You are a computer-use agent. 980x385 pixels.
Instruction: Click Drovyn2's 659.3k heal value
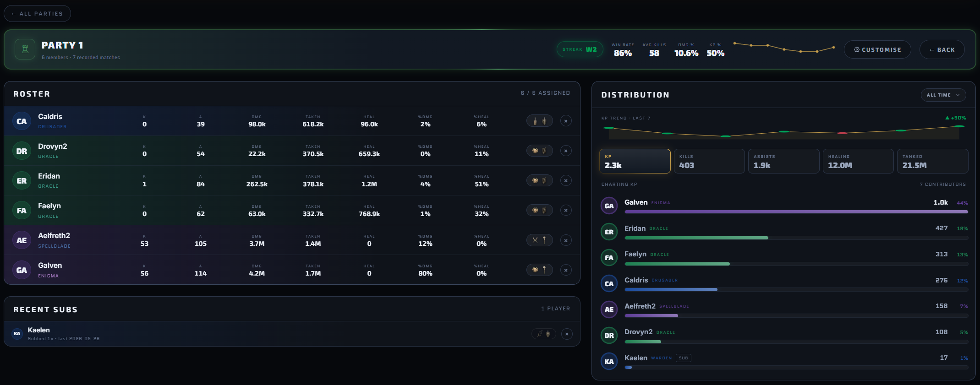click(x=369, y=154)
